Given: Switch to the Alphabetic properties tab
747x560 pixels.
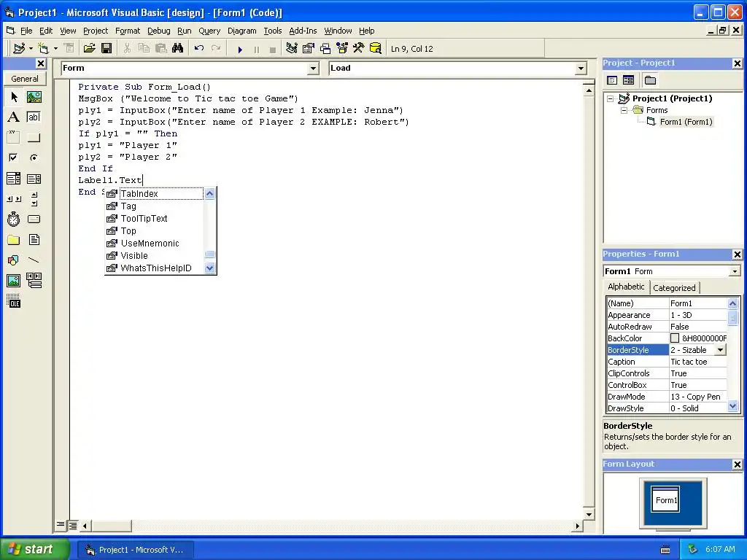Looking at the screenshot, I should 626,287.
